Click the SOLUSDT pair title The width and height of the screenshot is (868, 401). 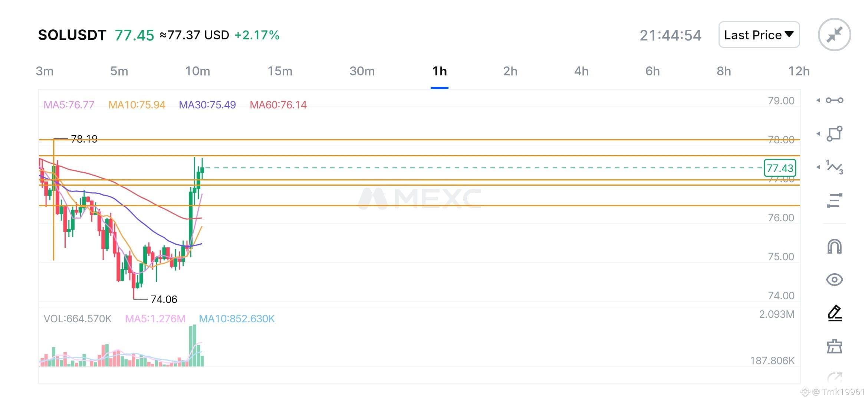(x=72, y=35)
